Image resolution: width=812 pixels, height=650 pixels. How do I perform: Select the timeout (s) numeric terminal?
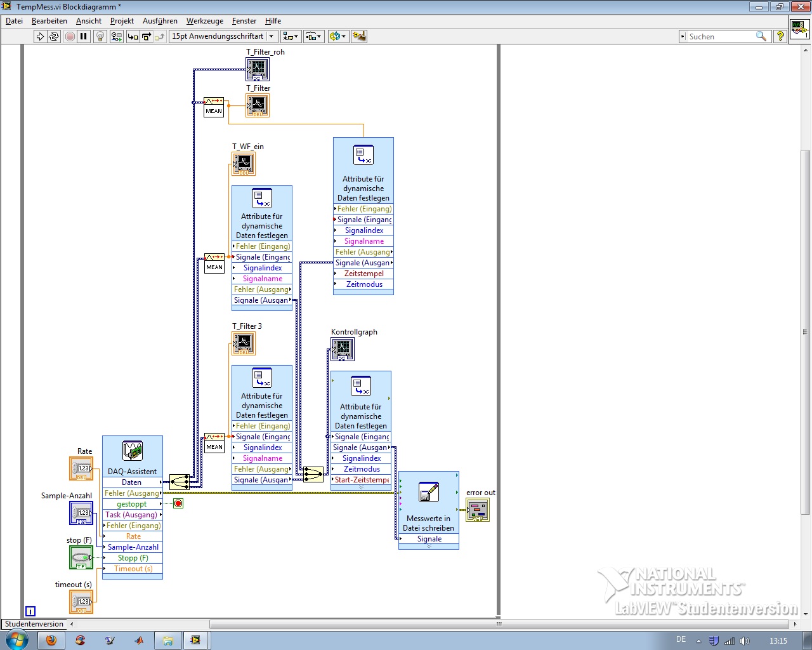coord(81,602)
